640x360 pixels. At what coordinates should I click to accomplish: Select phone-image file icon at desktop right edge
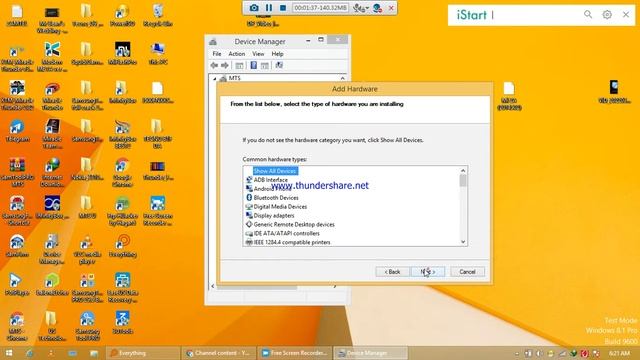point(614,92)
